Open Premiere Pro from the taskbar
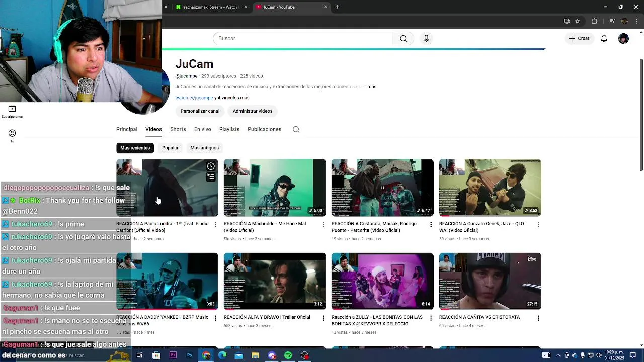The image size is (644, 362). click(173, 355)
